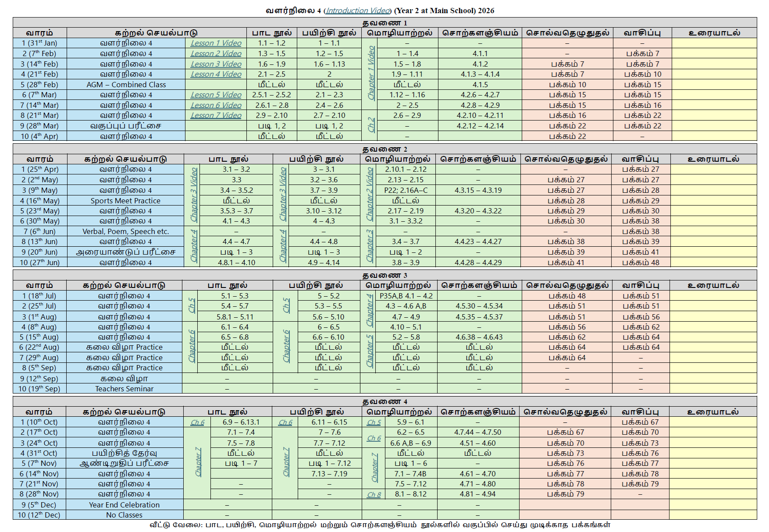
Task: Click the Lesson 2 Video link
Action: point(216,53)
